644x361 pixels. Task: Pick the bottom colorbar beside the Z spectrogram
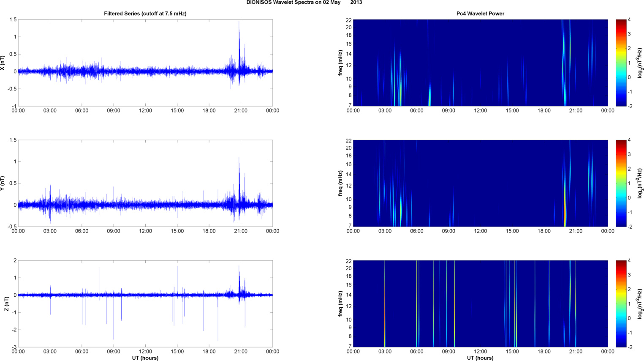(621, 304)
